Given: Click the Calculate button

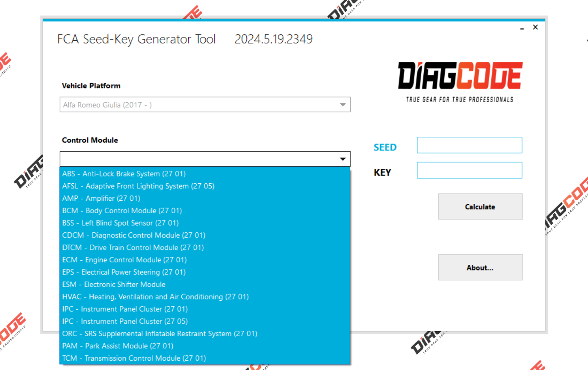Looking at the screenshot, I should [480, 207].
